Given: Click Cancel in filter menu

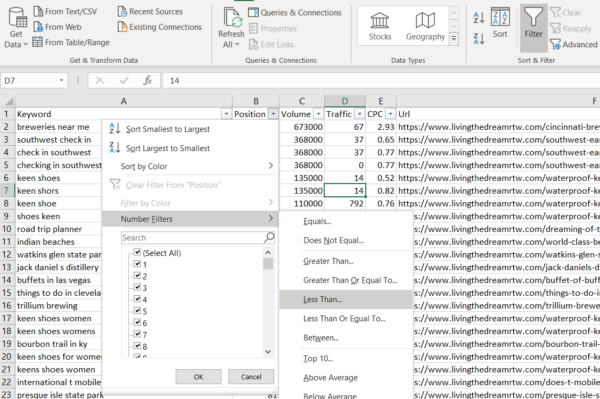Looking at the screenshot, I should click(x=251, y=377).
